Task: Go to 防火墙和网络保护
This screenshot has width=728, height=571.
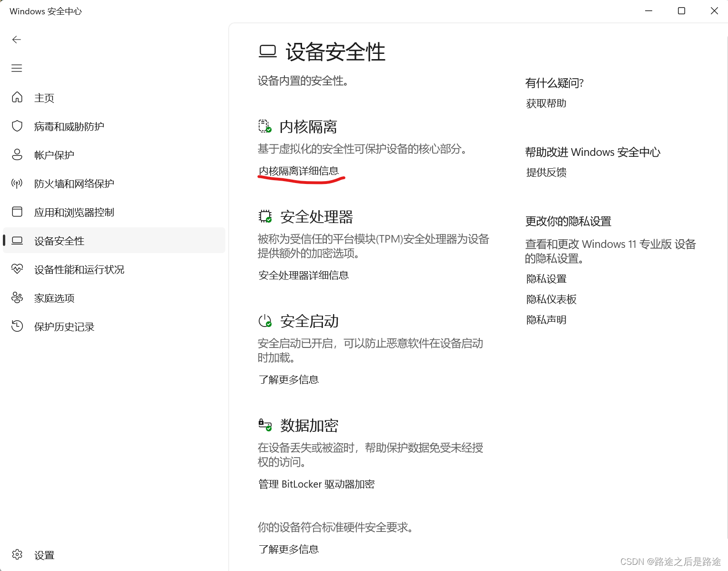Action: (114, 183)
